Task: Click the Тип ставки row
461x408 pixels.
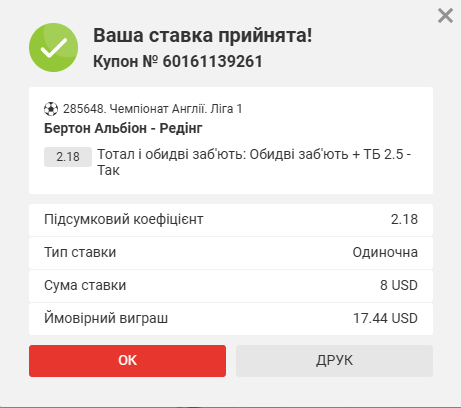Action: point(231,253)
